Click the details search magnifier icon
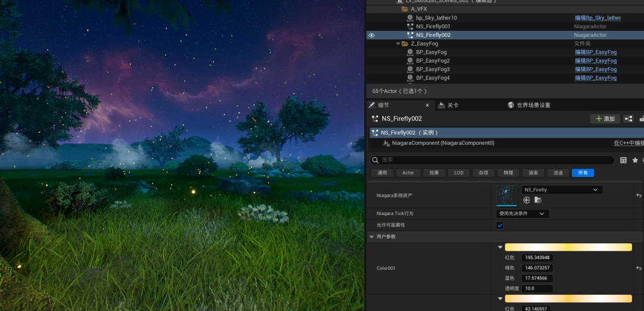 [375, 160]
